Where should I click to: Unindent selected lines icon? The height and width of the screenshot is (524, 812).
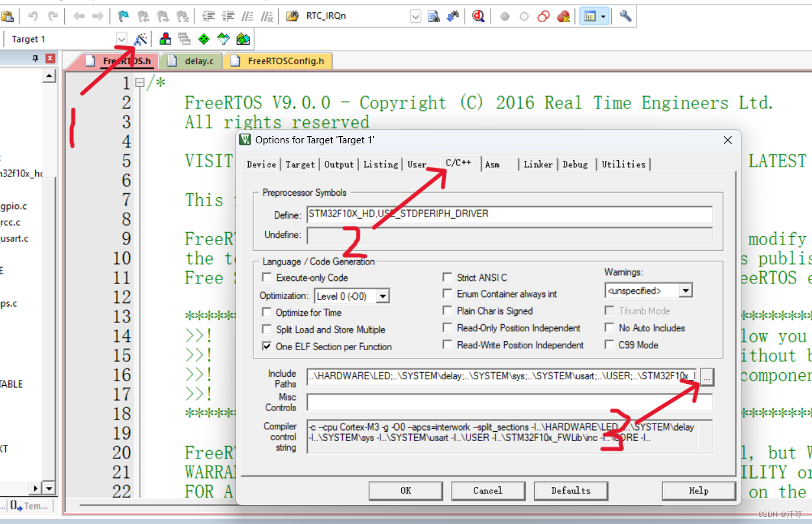coord(228,16)
